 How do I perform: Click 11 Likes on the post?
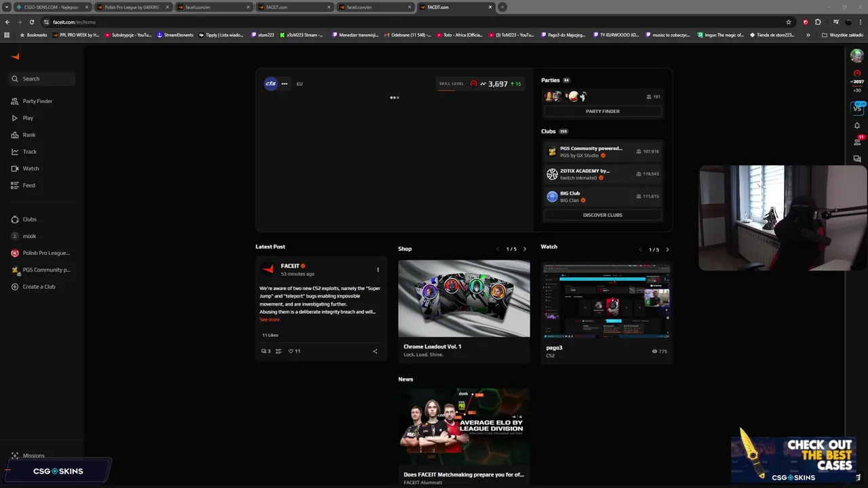point(270,335)
